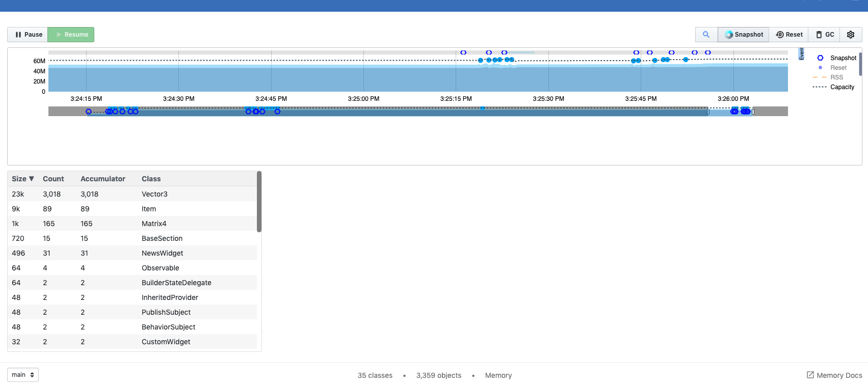Click the Memory status text
Screen dimensions: 868x385
point(498,375)
